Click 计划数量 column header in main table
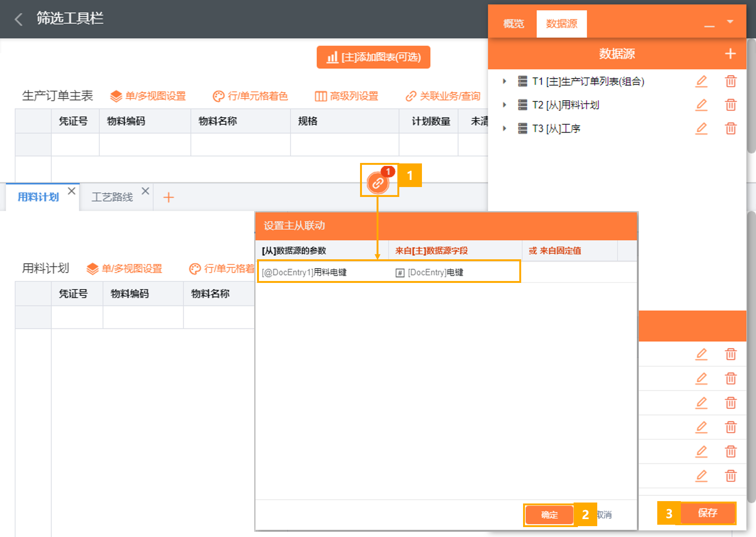Image resolution: width=756 pixels, height=537 pixels. pos(429,121)
